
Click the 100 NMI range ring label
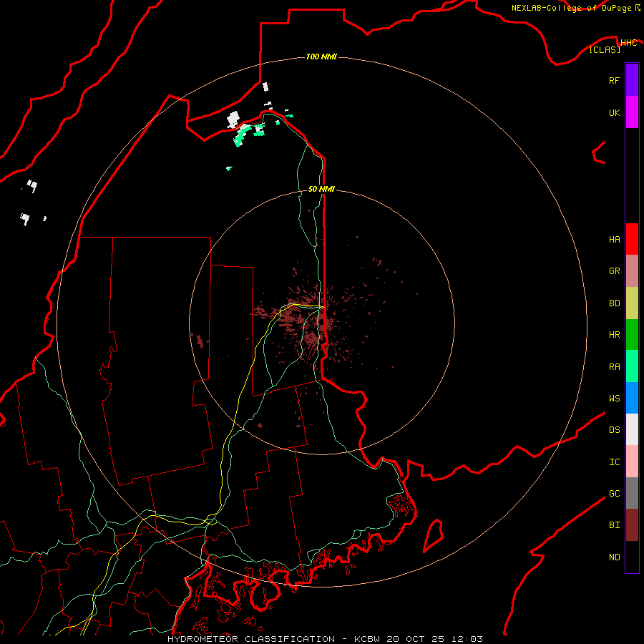pos(321,57)
